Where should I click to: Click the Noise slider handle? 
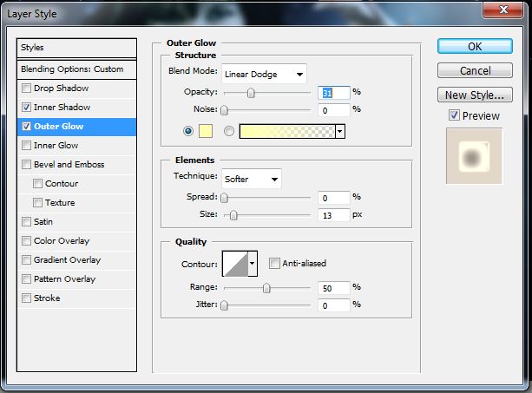224,110
